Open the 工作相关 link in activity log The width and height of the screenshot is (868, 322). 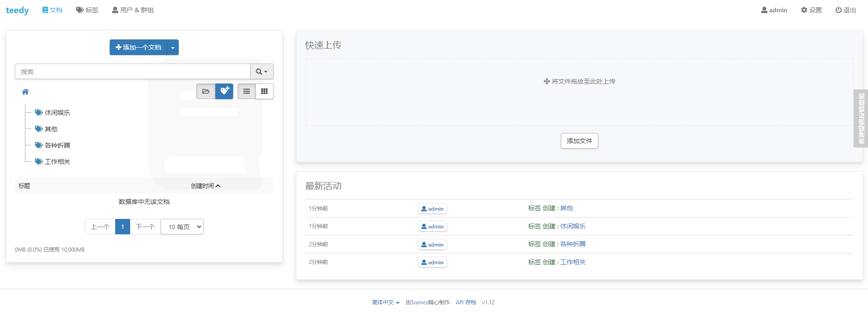(573, 262)
